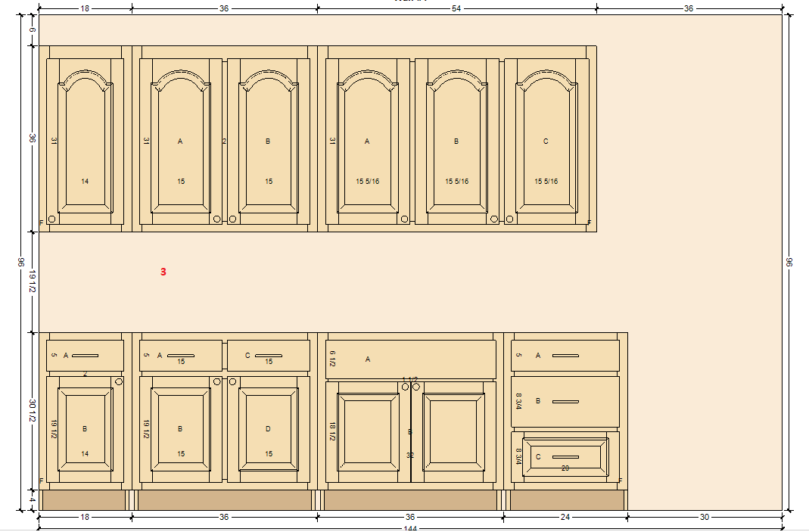Click door D in the 36-inch base cabinet

point(268,430)
